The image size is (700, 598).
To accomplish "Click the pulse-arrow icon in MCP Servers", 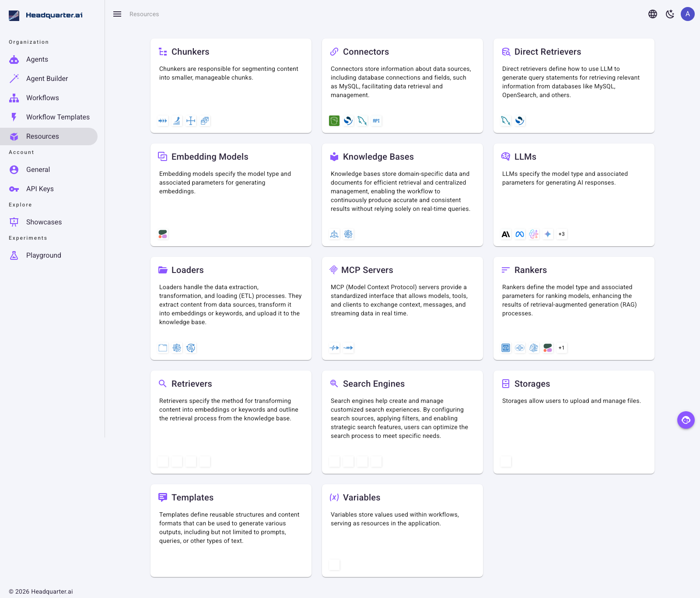I will (334, 348).
